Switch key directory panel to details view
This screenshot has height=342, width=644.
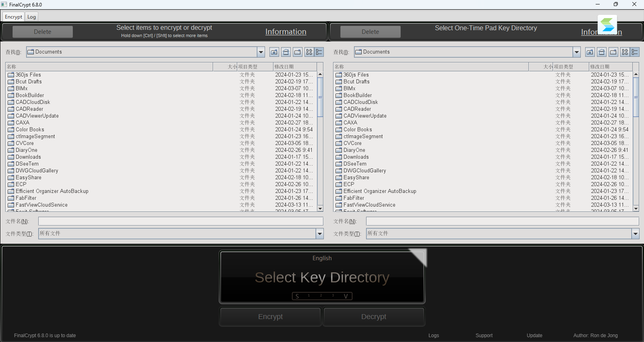click(x=635, y=52)
